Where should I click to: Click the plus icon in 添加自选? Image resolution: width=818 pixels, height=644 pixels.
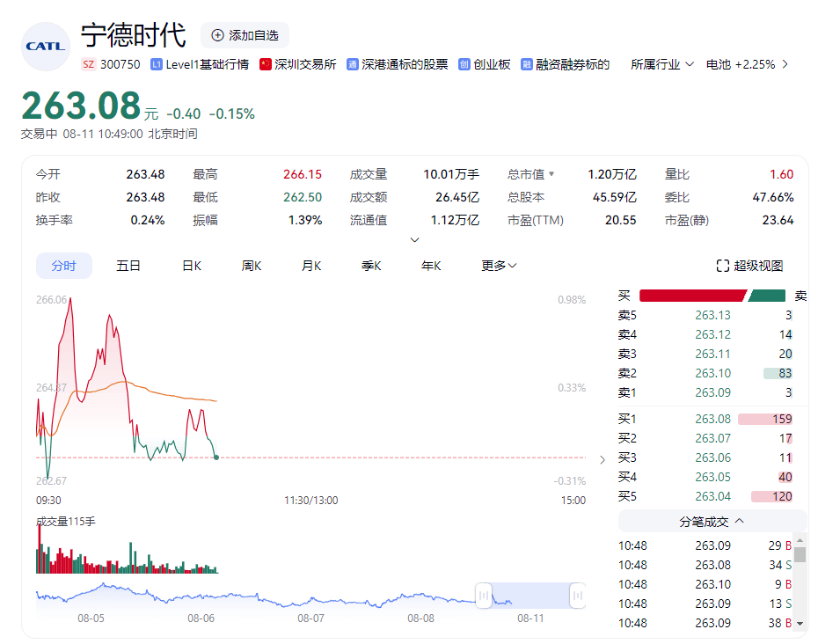pos(217,35)
